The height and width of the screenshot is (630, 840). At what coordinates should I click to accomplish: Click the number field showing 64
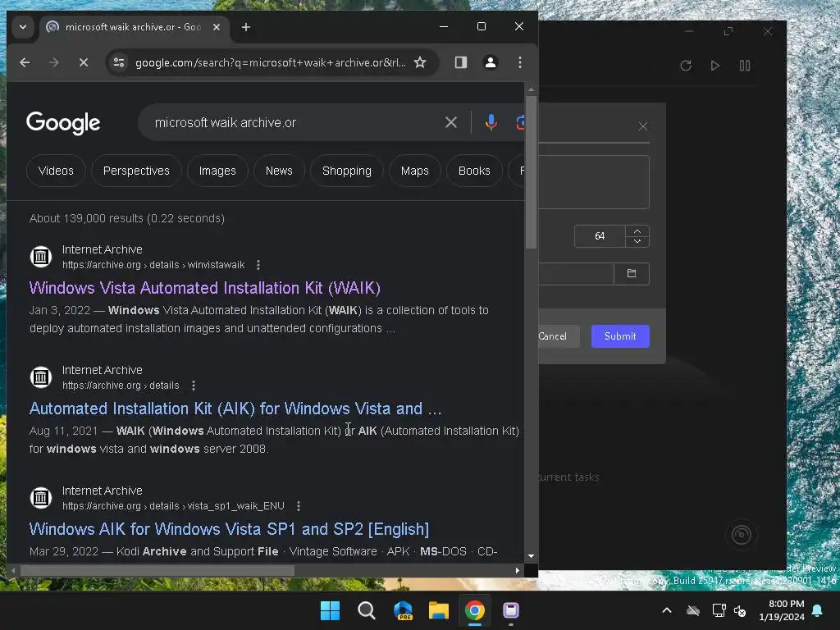click(600, 236)
